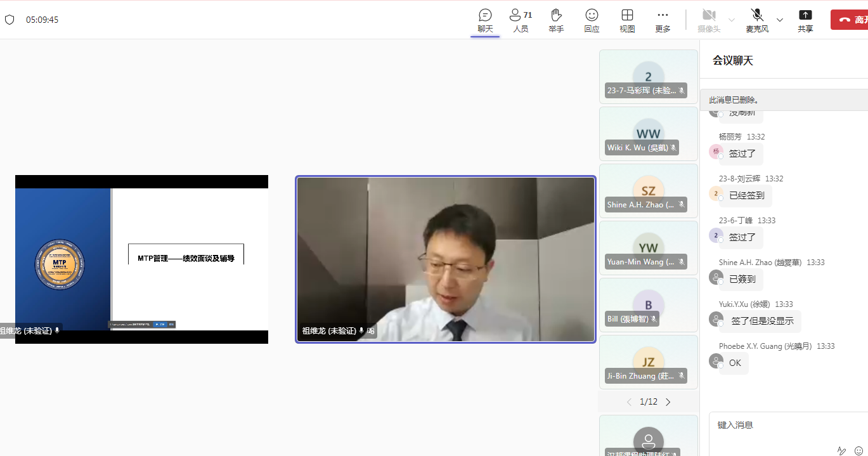Click the red leave meeting button

(x=850, y=20)
